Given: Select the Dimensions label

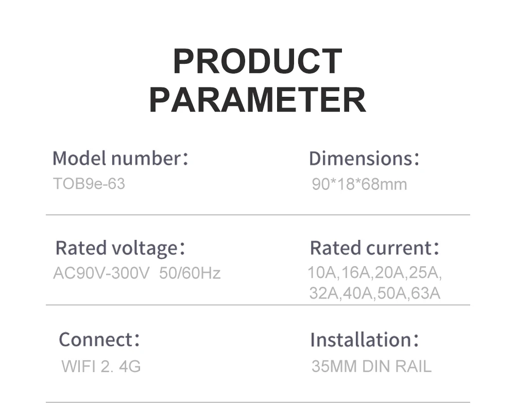Looking at the screenshot, I should (x=364, y=159).
